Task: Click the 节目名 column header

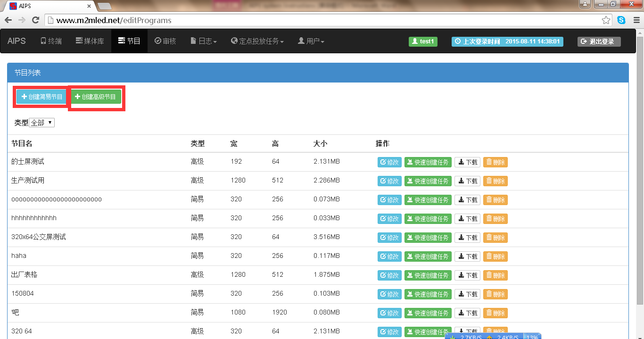Action: 22,144
